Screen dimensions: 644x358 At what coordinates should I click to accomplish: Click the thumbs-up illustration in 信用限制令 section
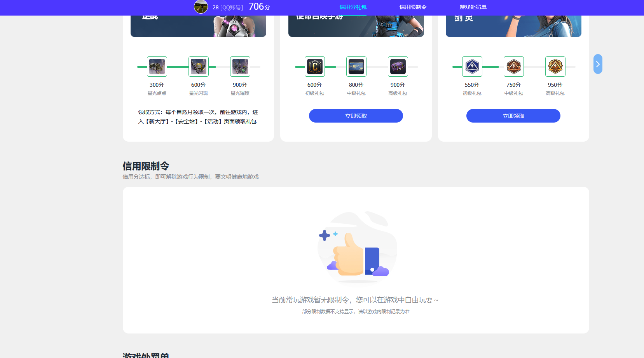click(x=357, y=248)
